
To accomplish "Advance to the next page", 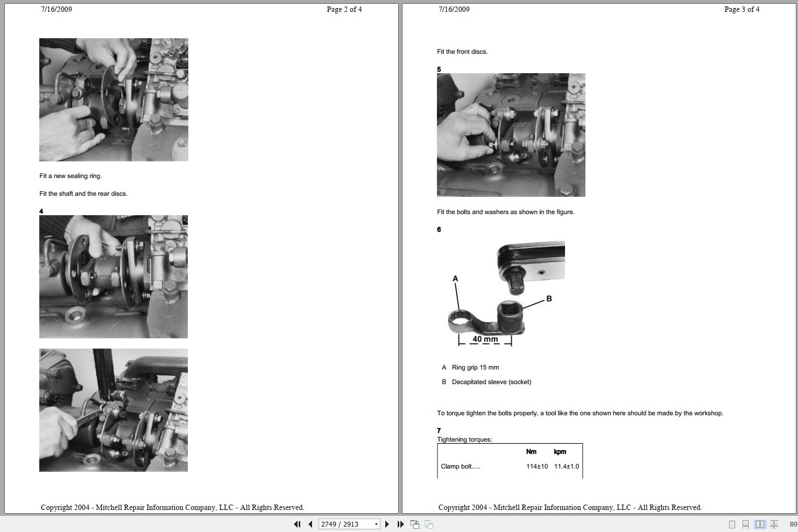I will [x=387, y=524].
